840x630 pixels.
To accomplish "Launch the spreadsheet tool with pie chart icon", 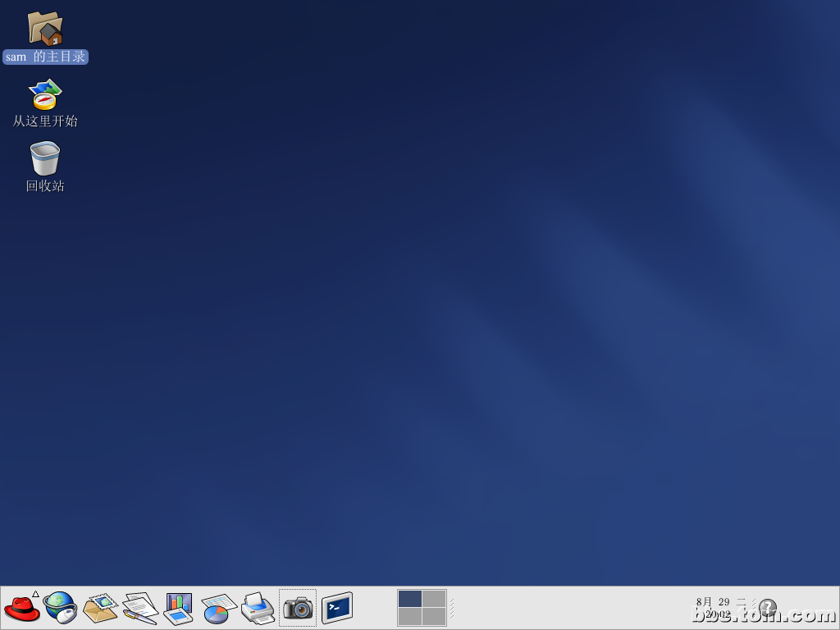I will [x=219, y=608].
